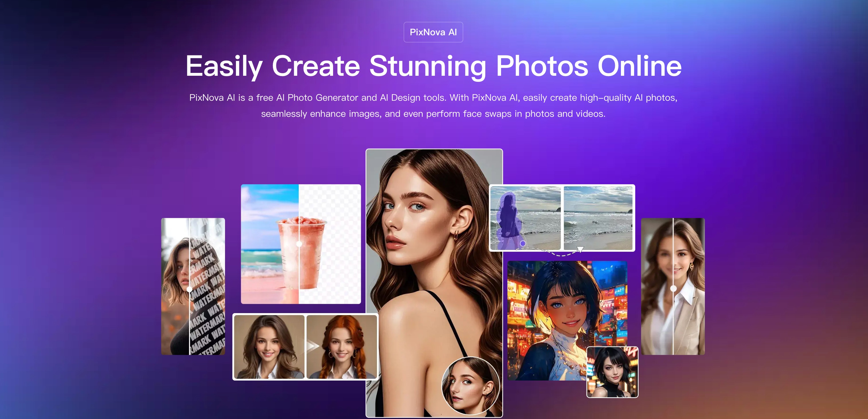The image size is (868, 419).
Task: Click the arrow between hair color portraits
Action: [x=312, y=346]
